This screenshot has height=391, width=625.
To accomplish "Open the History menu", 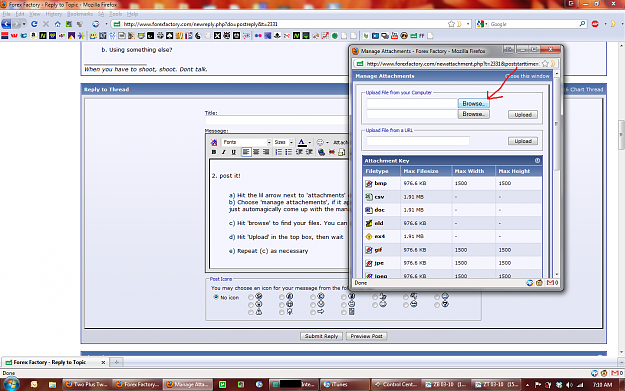I will coord(53,14).
